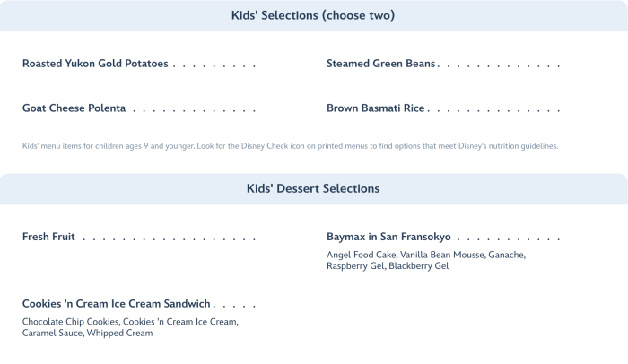Click the Chocolate Chip Cookies ingredient description
Image resolution: width=628 pixels, height=364 pixels.
pyautogui.click(x=130, y=327)
